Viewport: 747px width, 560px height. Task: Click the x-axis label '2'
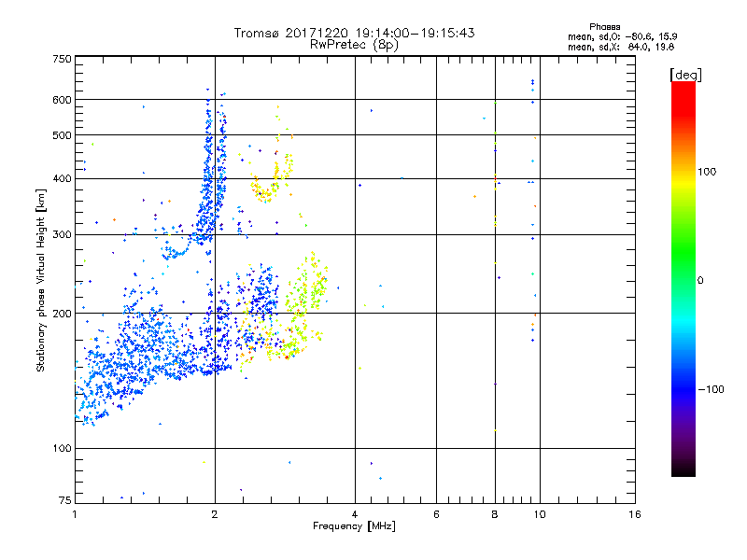(x=215, y=514)
